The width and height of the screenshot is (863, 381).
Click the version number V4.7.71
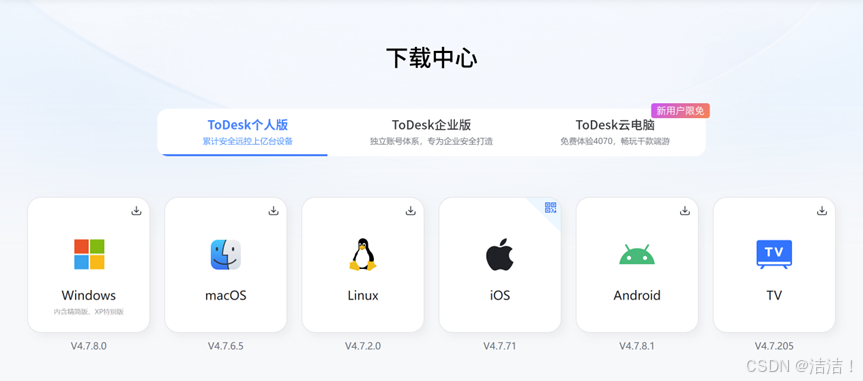pyautogui.click(x=500, y=346)
